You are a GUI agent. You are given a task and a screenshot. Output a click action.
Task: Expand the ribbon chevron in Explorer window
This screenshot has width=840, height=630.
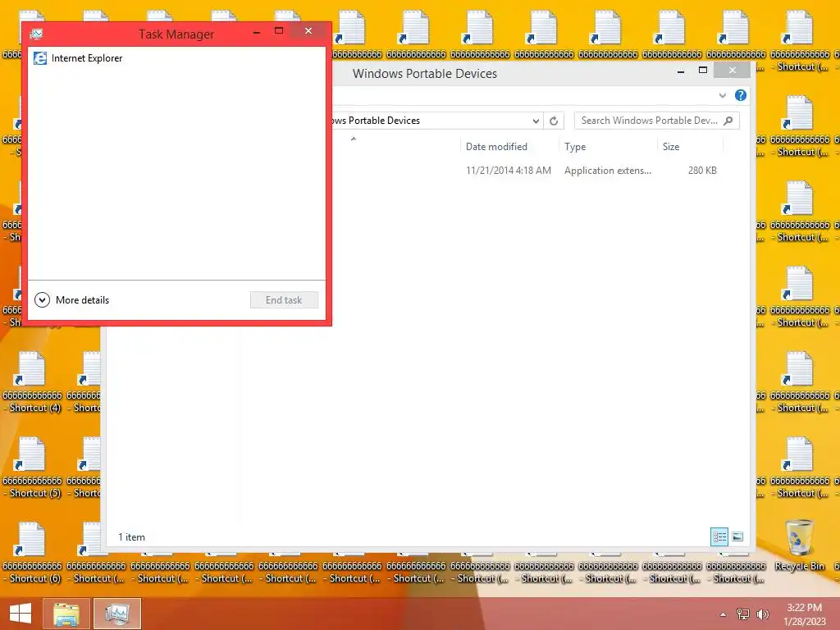click(723, 95)
